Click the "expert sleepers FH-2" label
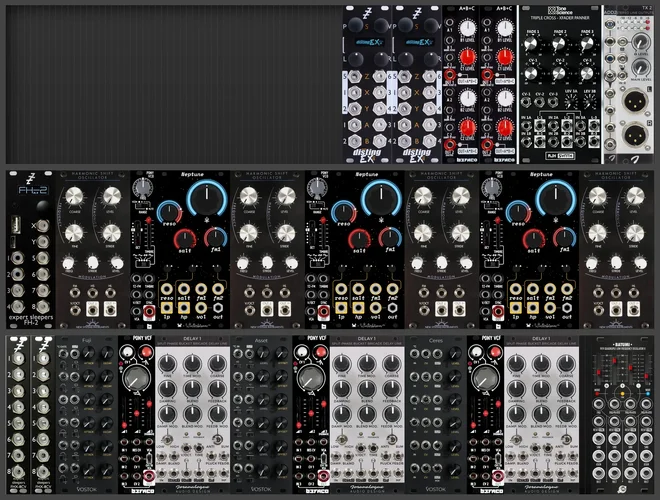 tap(31, 320)
